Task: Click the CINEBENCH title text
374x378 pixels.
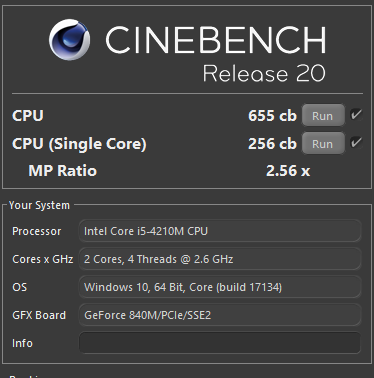Action: pos(216,40)
